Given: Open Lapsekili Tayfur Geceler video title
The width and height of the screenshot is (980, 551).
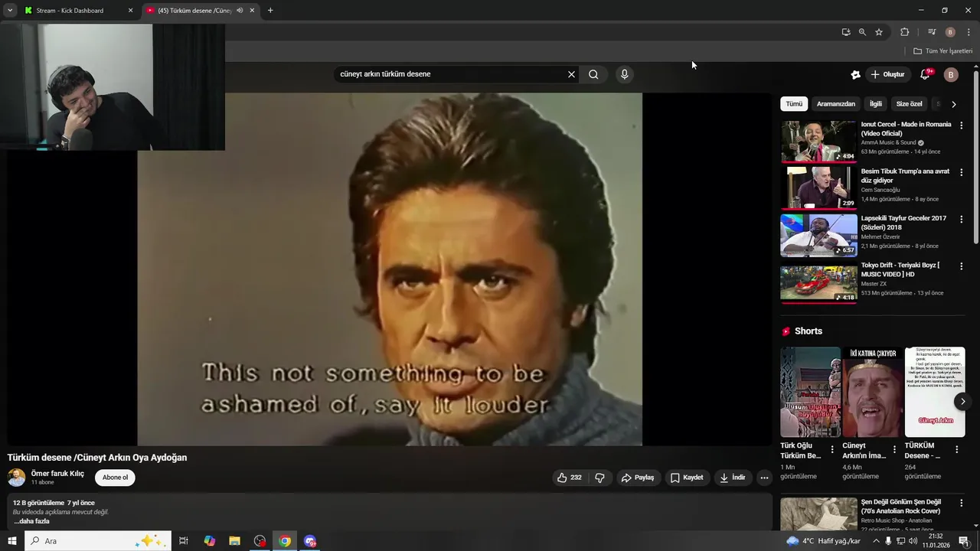Looking at the screenshot, I should pyautogui.click(x=903, y=223).
